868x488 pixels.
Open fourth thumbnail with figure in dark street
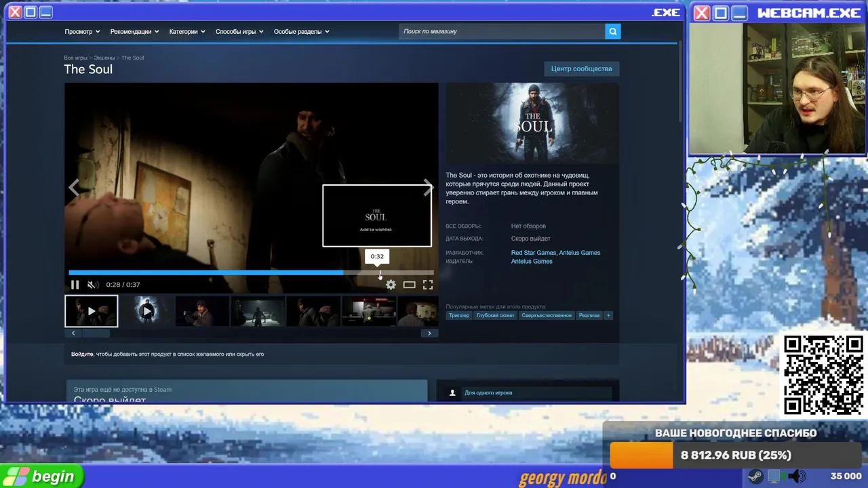coord(258,311)
